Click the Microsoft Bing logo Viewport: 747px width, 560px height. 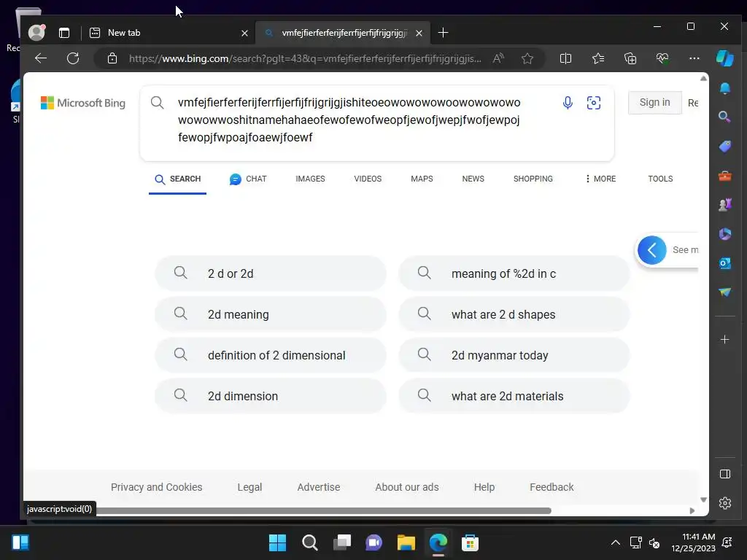pyautogui.click(x=83, y=103)
